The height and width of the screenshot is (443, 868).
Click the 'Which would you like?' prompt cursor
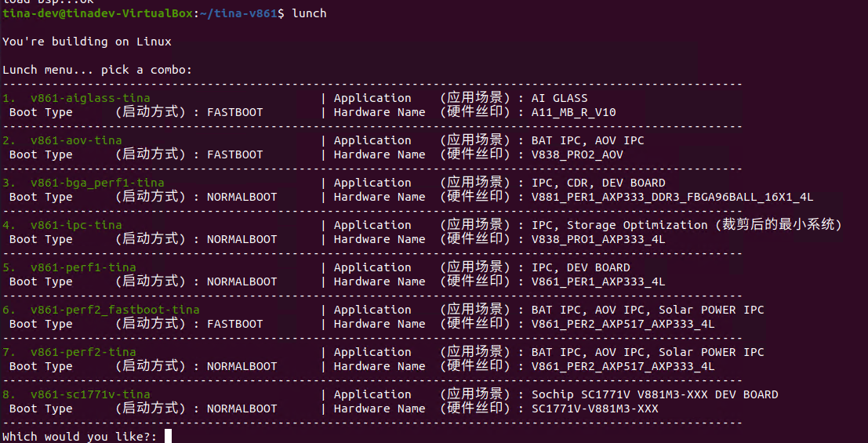168,436
